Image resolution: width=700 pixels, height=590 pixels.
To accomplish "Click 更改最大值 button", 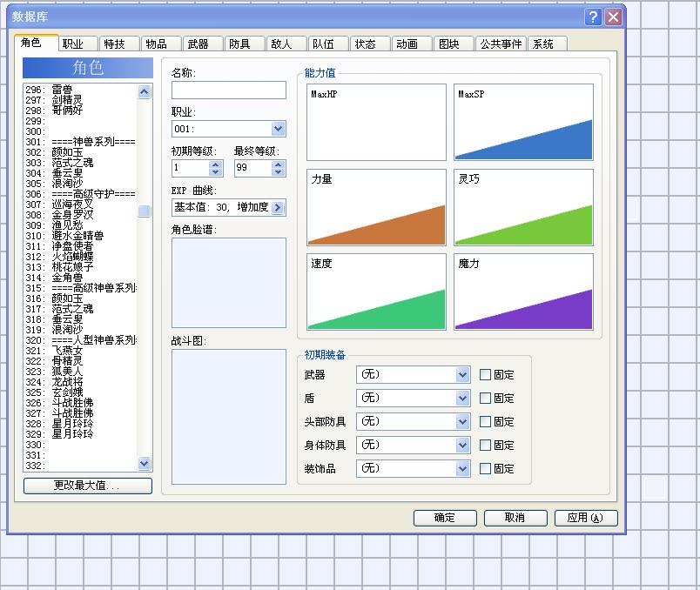I will tap(87, 486).
